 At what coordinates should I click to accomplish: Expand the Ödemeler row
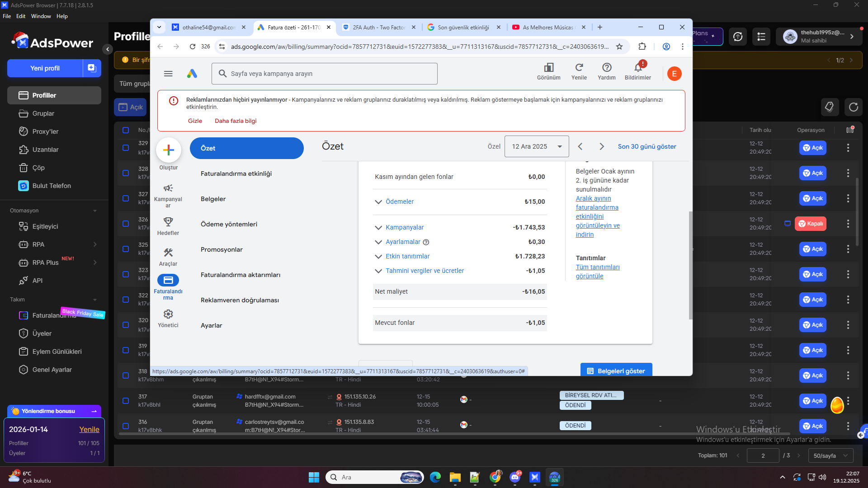pos(378,202)
